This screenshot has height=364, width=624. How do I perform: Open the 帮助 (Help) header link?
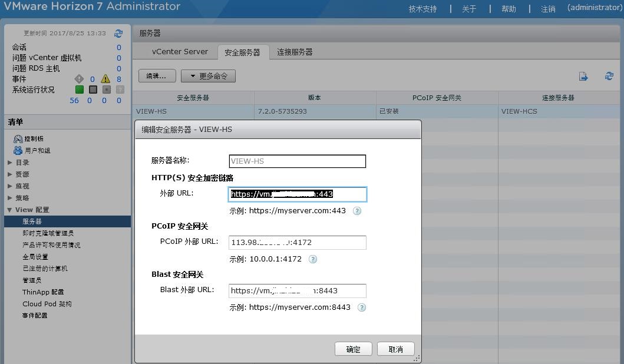509,9
